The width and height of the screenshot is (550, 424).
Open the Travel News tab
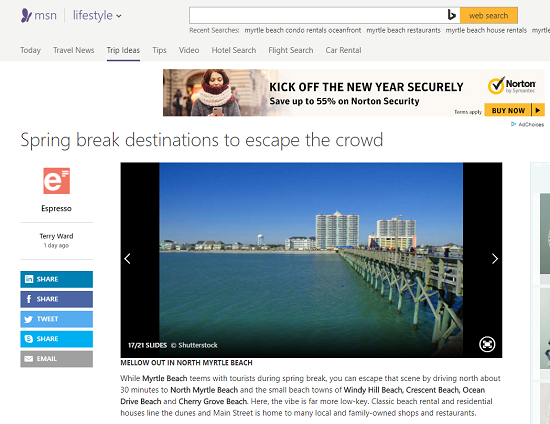click(x=74, y=50)
